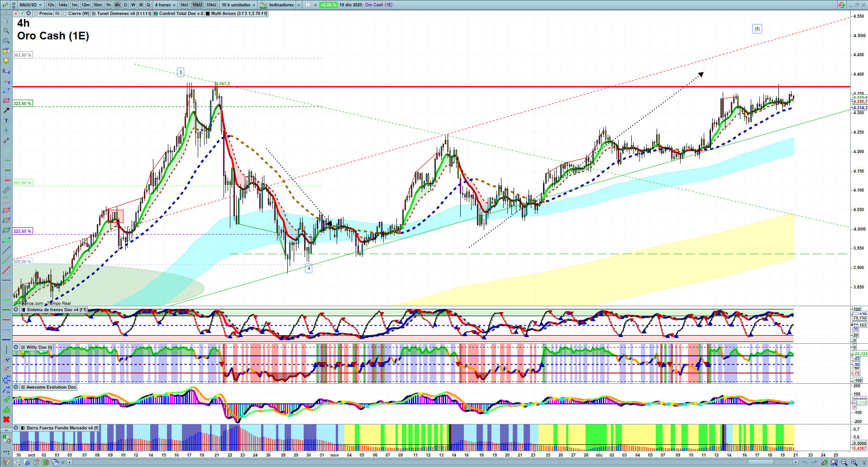The height and width of the screenshot is (467, 868).
Task: Pick the alert bell drawing tool
Action: 6,61
